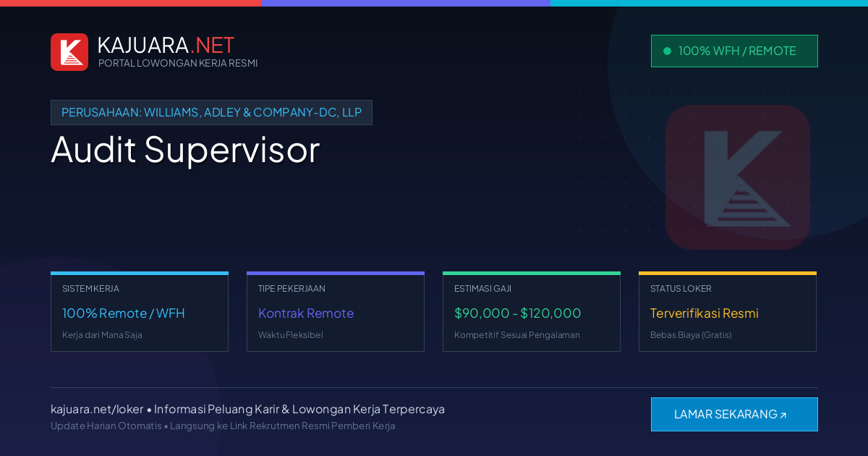
Task: Click the Kerja dari Mana Saja text
Action: [102, 335]
